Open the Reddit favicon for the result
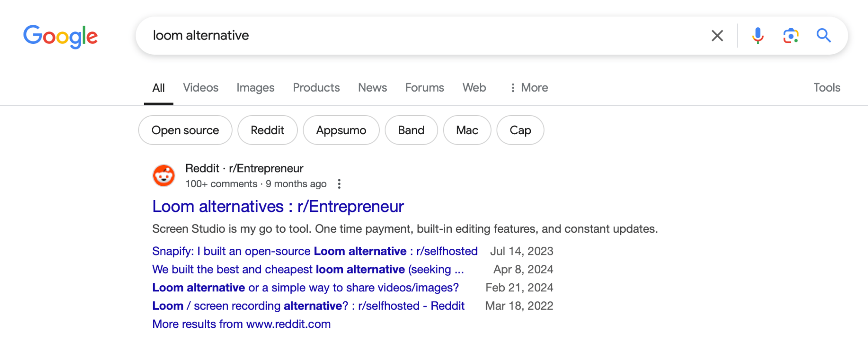868x347 pixels. pos(164,175)
